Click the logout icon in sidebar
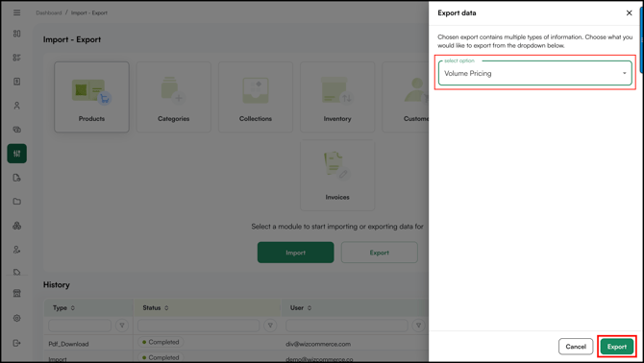 tap(17, 343)
